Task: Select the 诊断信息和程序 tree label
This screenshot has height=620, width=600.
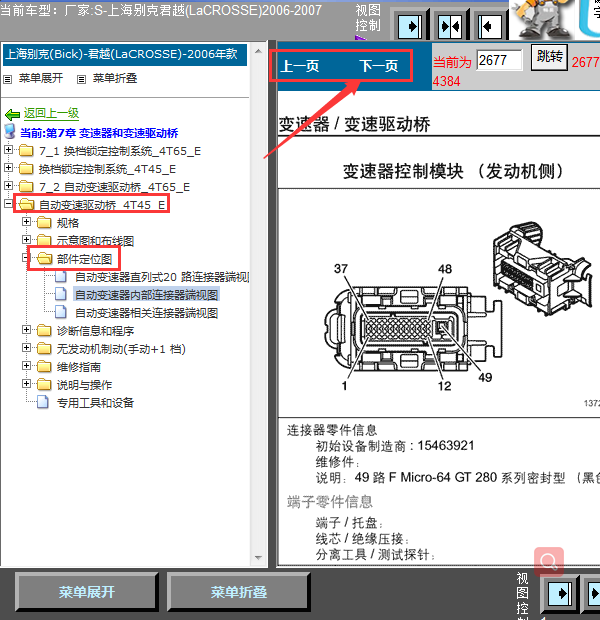Action: pos(95,331)
